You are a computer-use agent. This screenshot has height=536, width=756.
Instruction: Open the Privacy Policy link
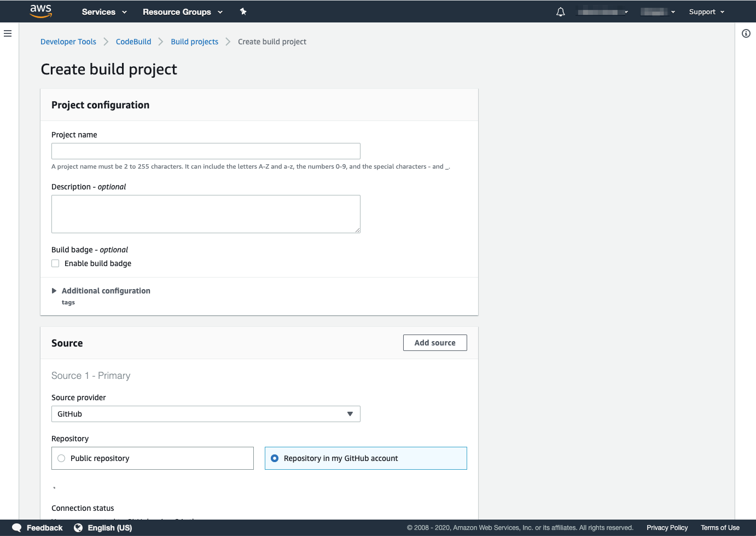click(x=667, y=527)
